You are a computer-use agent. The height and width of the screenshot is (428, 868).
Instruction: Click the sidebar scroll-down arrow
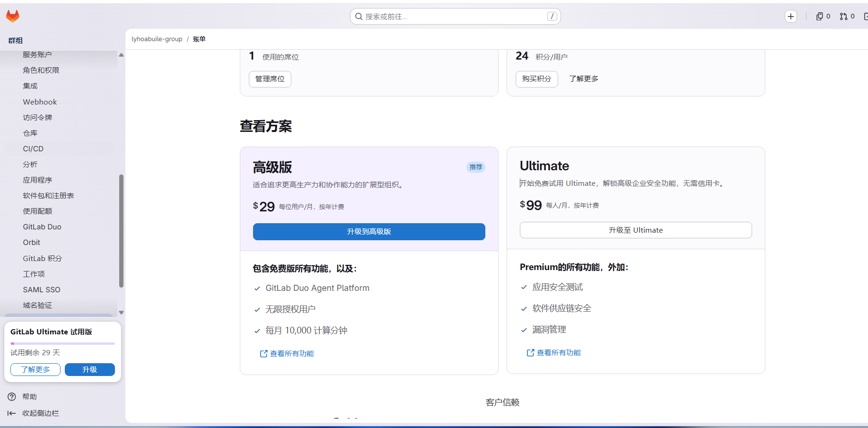(x=121, y=313)
